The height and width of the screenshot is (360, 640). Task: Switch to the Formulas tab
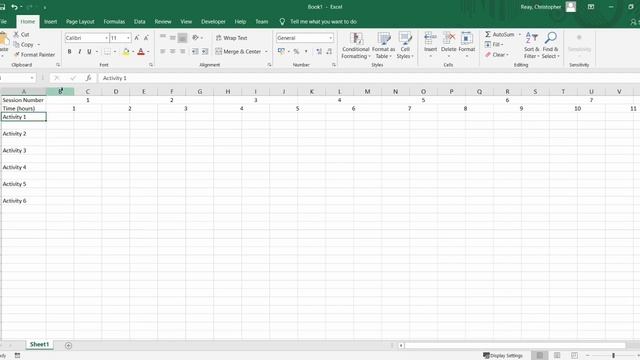click(x=114, y=22)
